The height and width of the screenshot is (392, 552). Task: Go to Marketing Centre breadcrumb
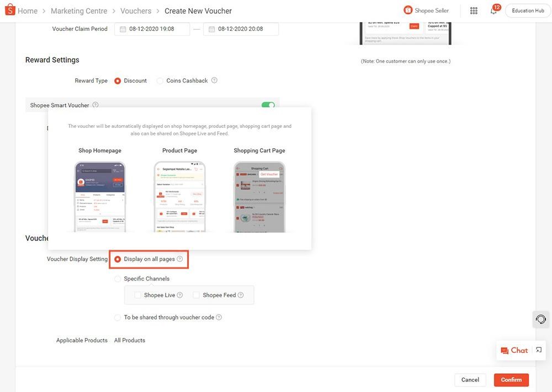(79, 11)
